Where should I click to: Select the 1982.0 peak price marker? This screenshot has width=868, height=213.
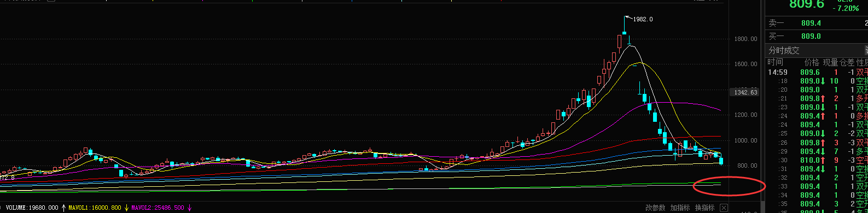coord(643,19)
